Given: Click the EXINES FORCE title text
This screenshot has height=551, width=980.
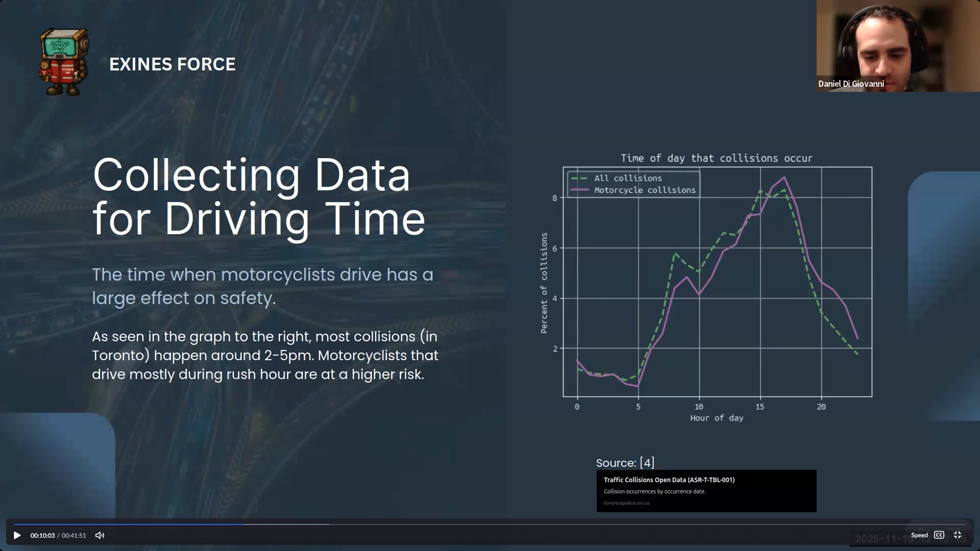Looking at the screenshot, I should point(173,64).
